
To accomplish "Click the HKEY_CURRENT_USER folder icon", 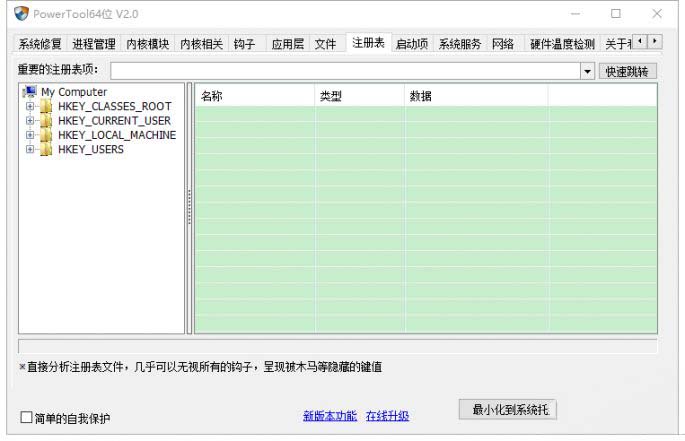I will (46, 121).
